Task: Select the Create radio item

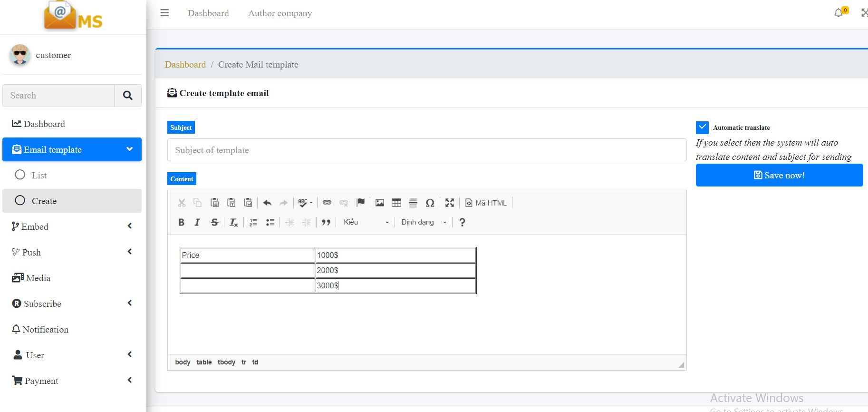Action: (20, 201)
